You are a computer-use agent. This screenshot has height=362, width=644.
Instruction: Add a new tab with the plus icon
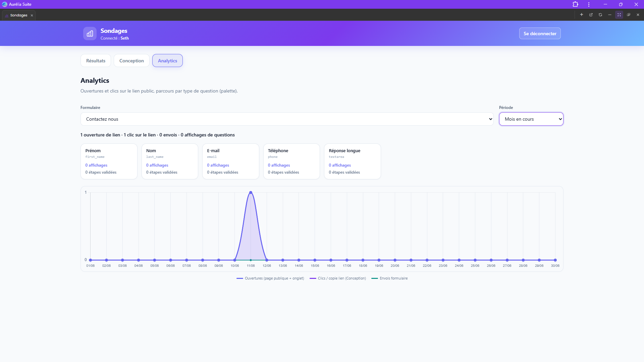[x=582, y=15]
